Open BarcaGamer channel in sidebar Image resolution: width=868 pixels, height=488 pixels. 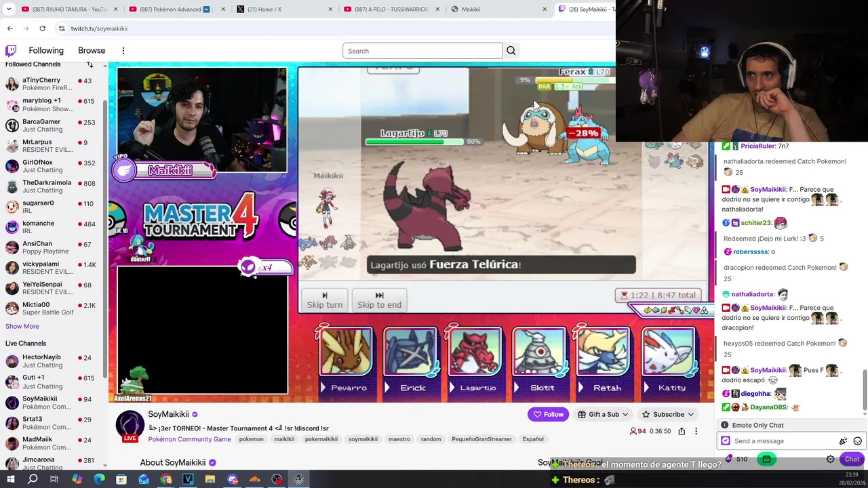(x=52, y=125)
